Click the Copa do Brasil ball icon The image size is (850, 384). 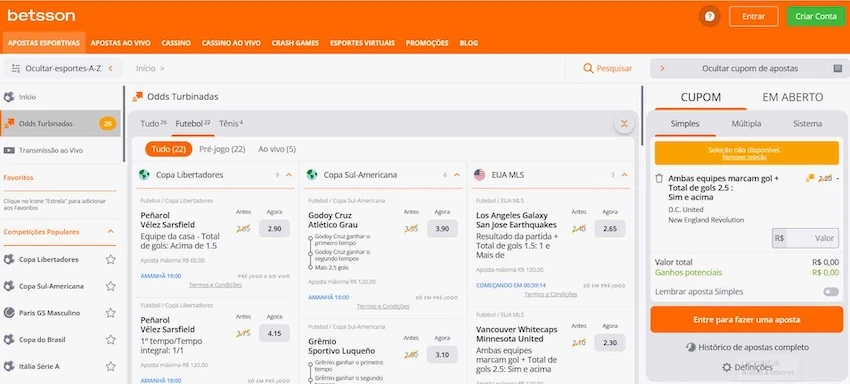(9, 340)
